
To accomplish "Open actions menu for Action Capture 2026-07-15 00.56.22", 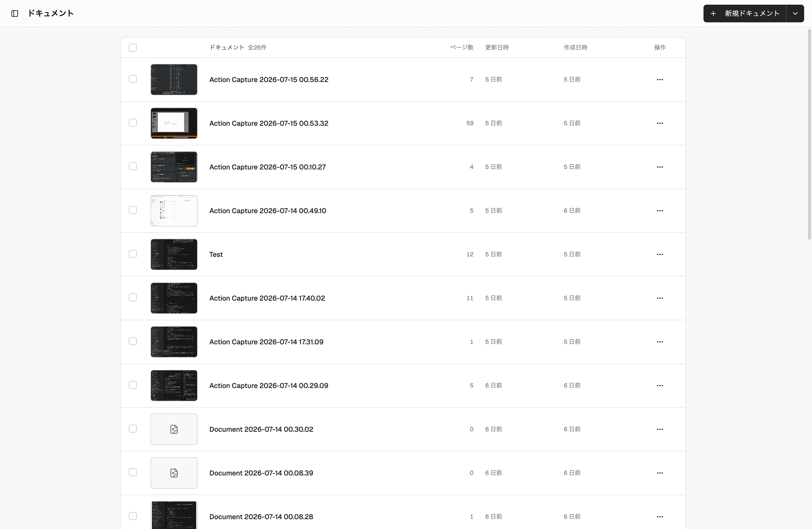I will [660, 80].
